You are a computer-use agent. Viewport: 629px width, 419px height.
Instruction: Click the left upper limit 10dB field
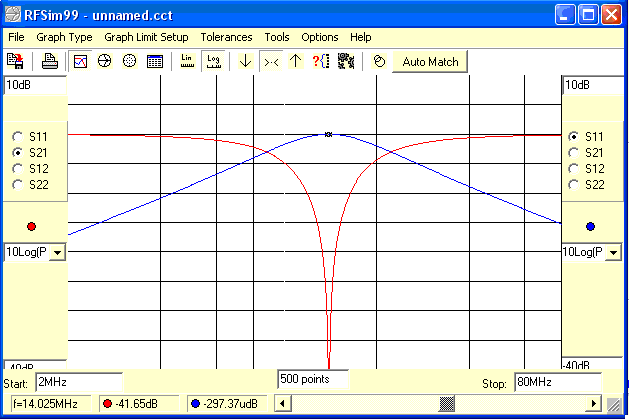click(35, 85)
